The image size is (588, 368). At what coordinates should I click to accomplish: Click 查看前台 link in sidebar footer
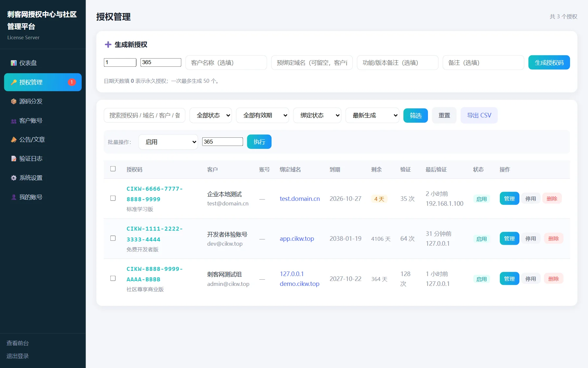pyautogui.click(x=18, y=343)
